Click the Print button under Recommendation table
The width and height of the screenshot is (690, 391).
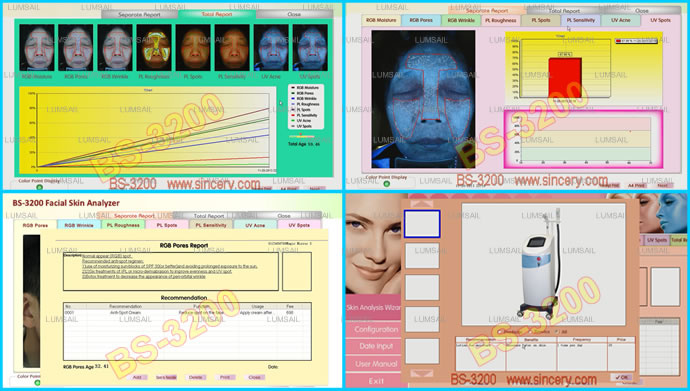point(225,377)
